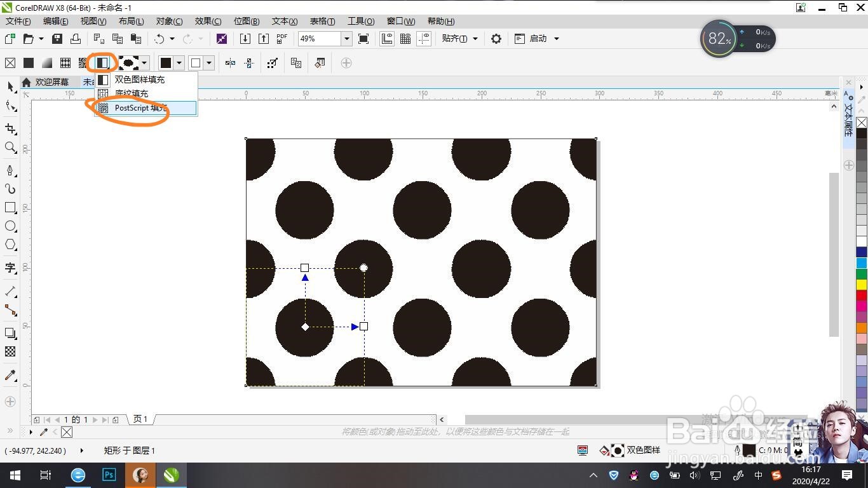Toggle the No fill button
Viewport: 868px width, 488px height.
10,63
